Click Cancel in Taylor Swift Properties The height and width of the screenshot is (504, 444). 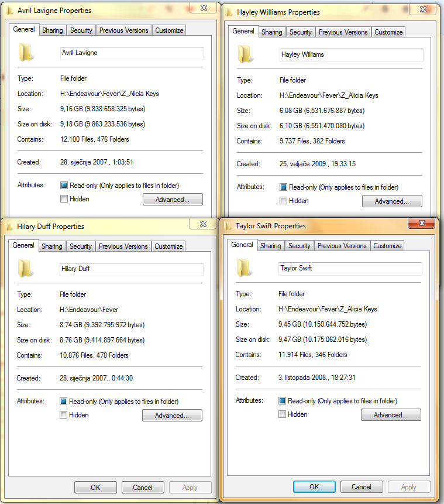click(x=362, y=486)
